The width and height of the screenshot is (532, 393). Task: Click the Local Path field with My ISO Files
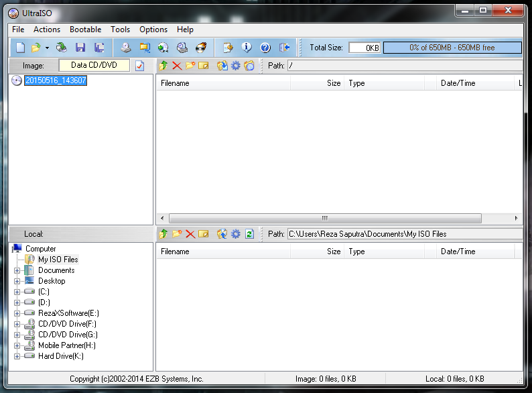point(405,234)
